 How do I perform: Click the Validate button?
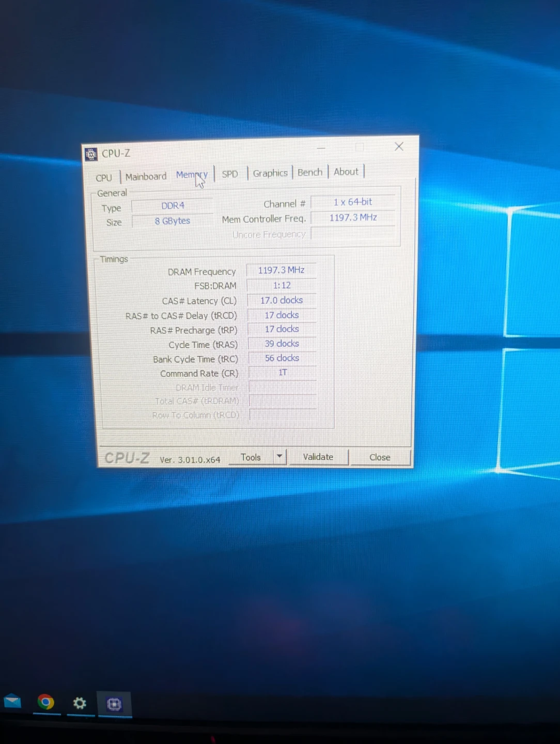tap(318, 457)
